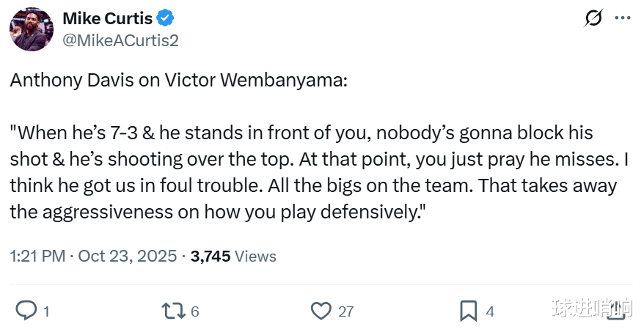Click the 'Anthony Davis on Victor Wembanyama' line

point(178,81)
